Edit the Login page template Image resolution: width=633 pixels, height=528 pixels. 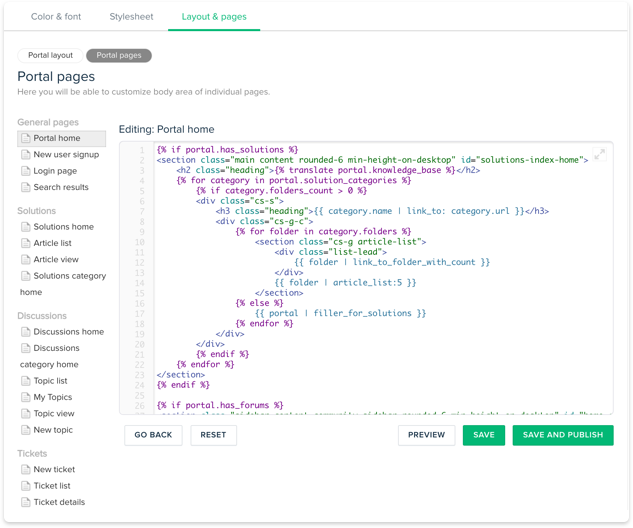(55, 171)
